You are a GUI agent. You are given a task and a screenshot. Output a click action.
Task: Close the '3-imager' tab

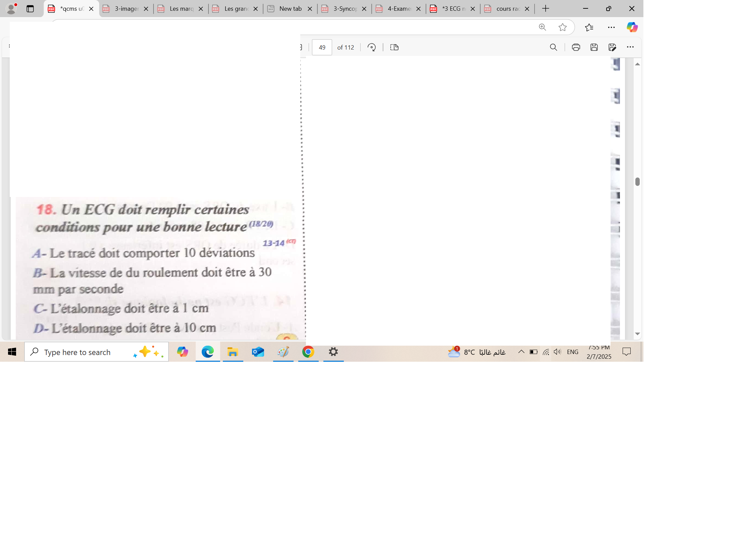click(146, 9)
